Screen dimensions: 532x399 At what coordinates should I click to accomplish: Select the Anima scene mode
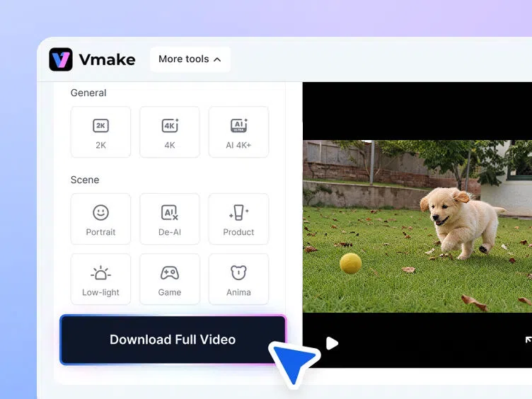(x=238, y=279)
